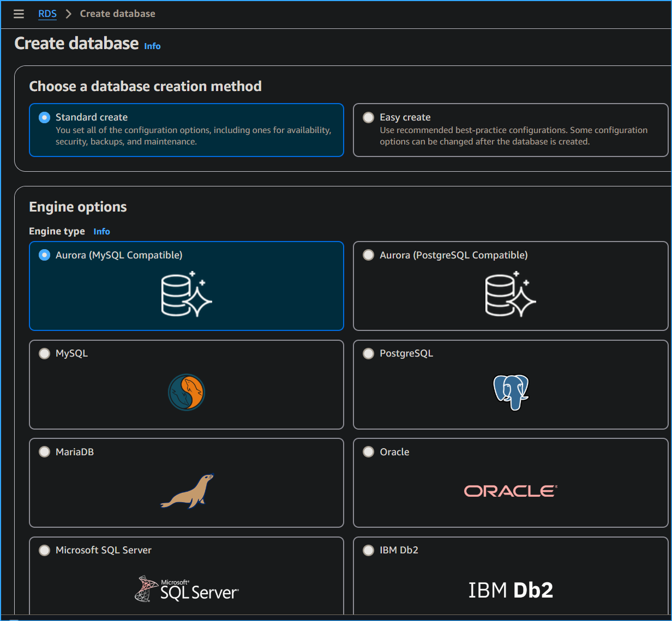Open the RDS breadcrumb link
This screenshot has width=672, height=621.
[x=47, y=14]
